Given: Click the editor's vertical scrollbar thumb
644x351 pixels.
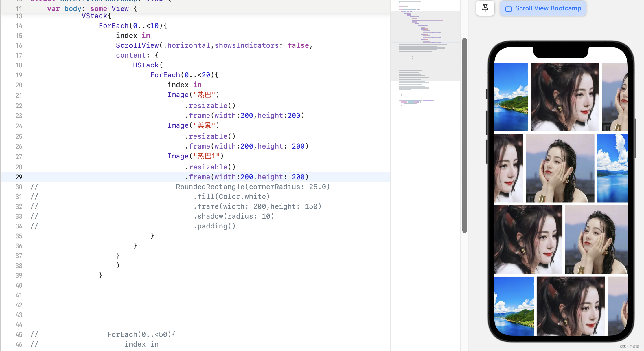Looking at the screenshot, I should point(465,135).
